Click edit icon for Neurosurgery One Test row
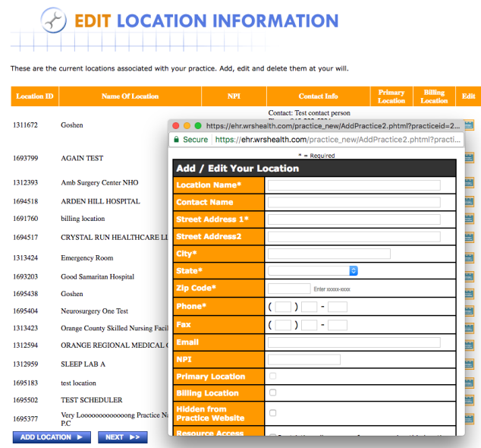Viewport: 481px width, 448px height. (468, 311)
